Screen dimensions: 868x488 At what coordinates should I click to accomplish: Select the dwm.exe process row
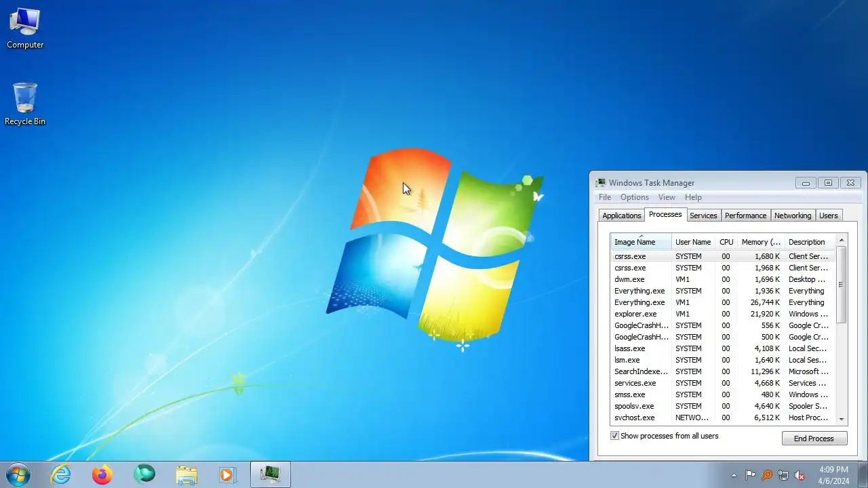pos(723,279)
